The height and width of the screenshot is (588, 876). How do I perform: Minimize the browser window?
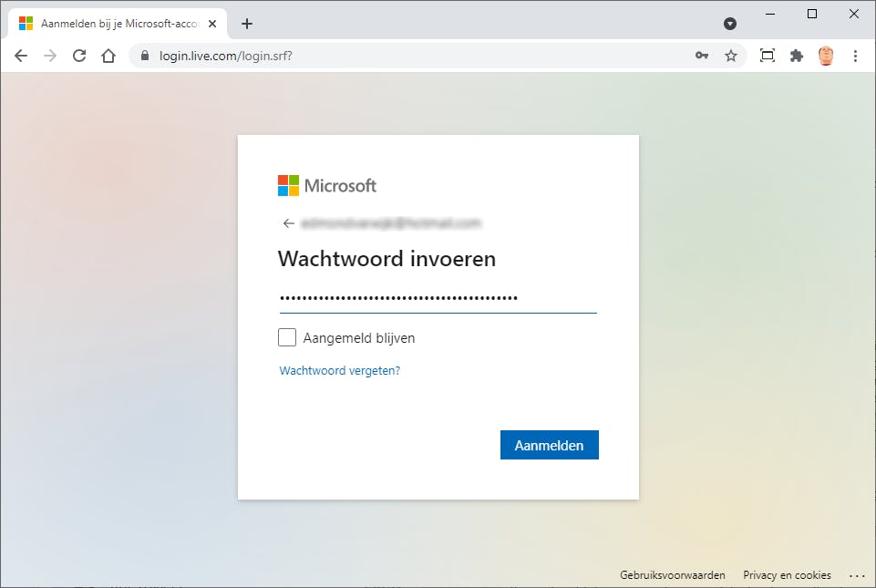tap(770, 14)
